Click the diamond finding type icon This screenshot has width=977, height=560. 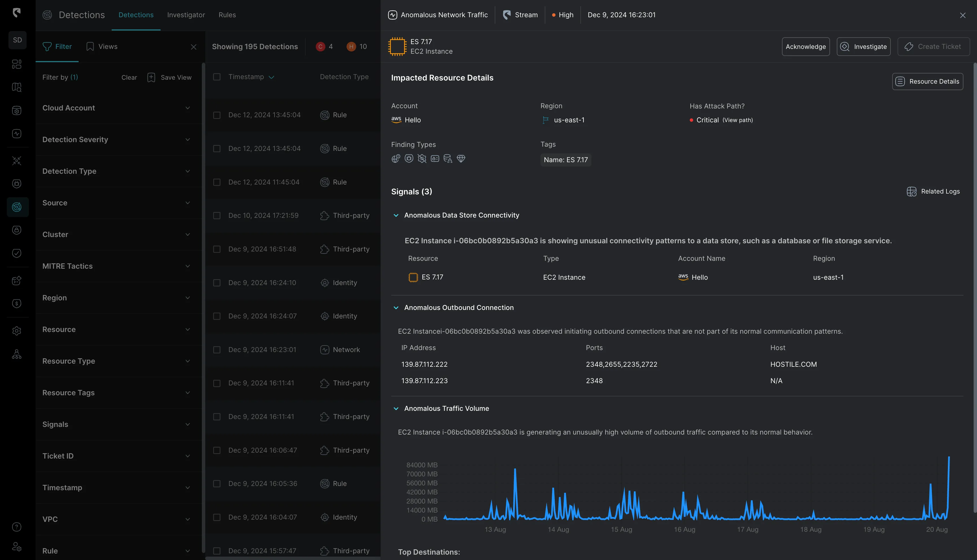[x=461, y=159]
